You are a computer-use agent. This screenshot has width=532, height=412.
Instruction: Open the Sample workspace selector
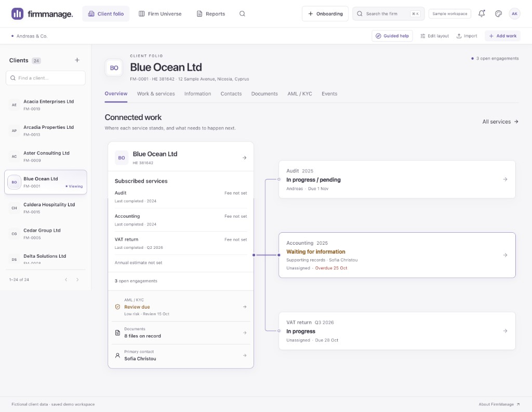click(x=449, y=14)
